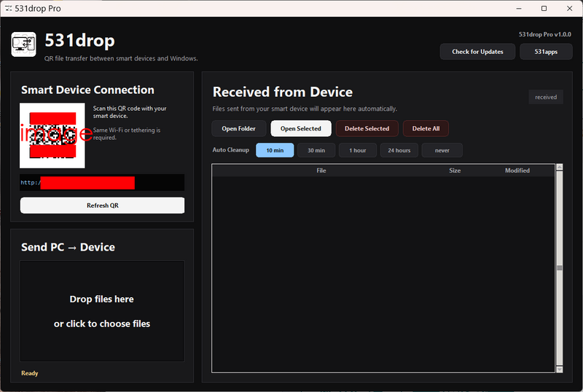
Task: Click the title bar app icon
Action: click(x=8, y=9)
